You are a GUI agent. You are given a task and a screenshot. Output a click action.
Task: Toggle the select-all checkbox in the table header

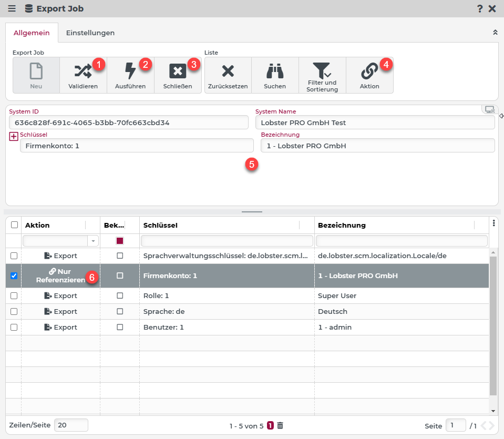tap(15, 225)
